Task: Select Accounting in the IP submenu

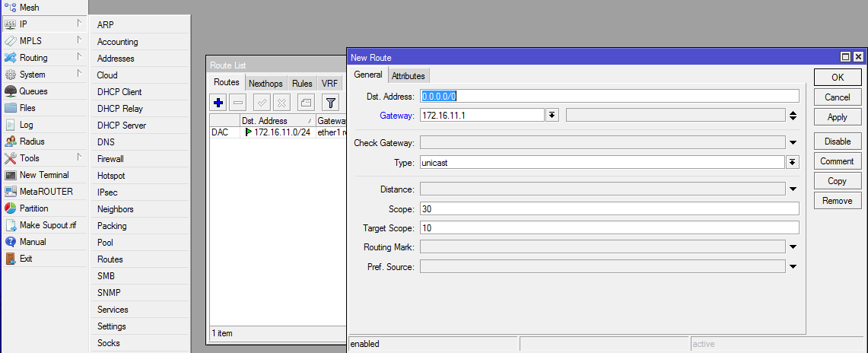Action: click(141, 42)
